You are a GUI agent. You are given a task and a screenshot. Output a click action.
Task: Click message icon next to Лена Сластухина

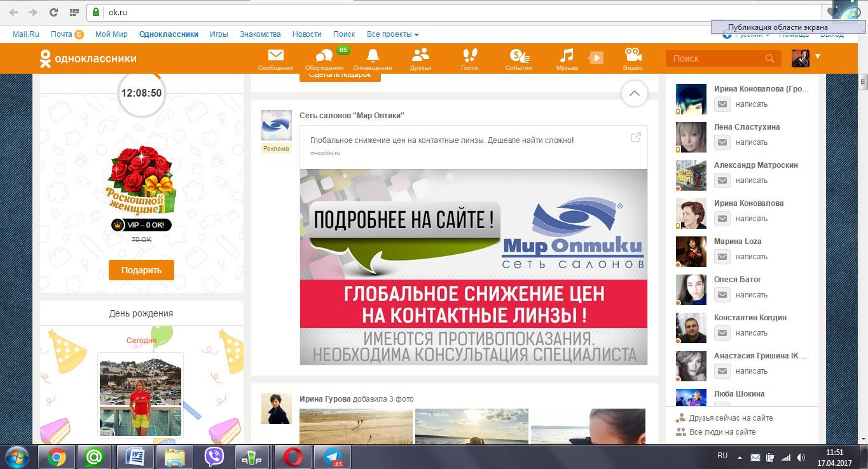[x=722, y=142]
